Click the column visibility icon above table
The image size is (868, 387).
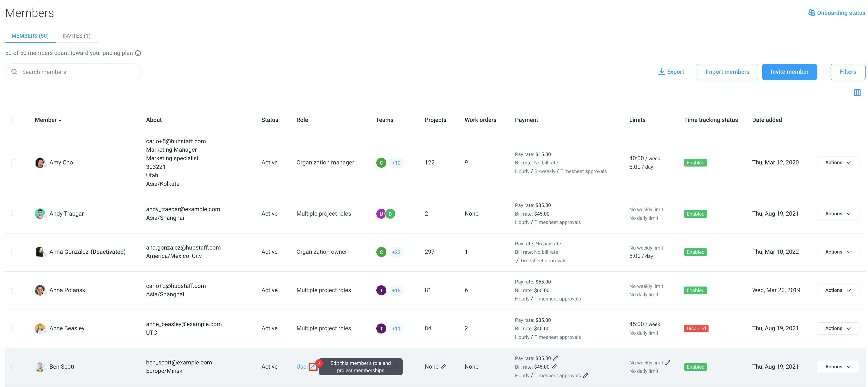point(857,93)
